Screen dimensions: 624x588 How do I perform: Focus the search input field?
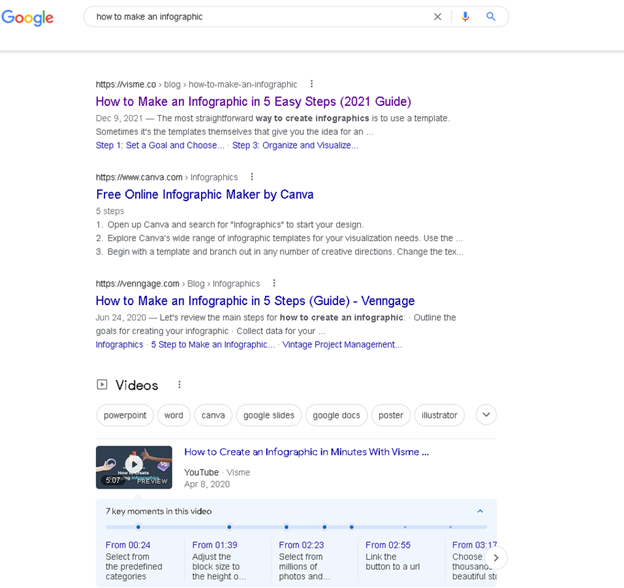(259, 17)
